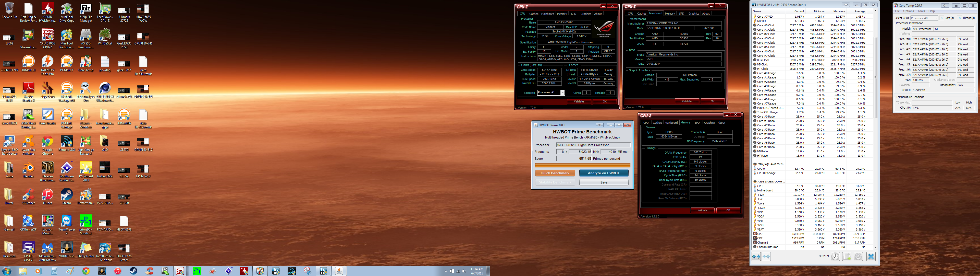
Task: Launch Blender from the desktop
Action: click(29, 170)
